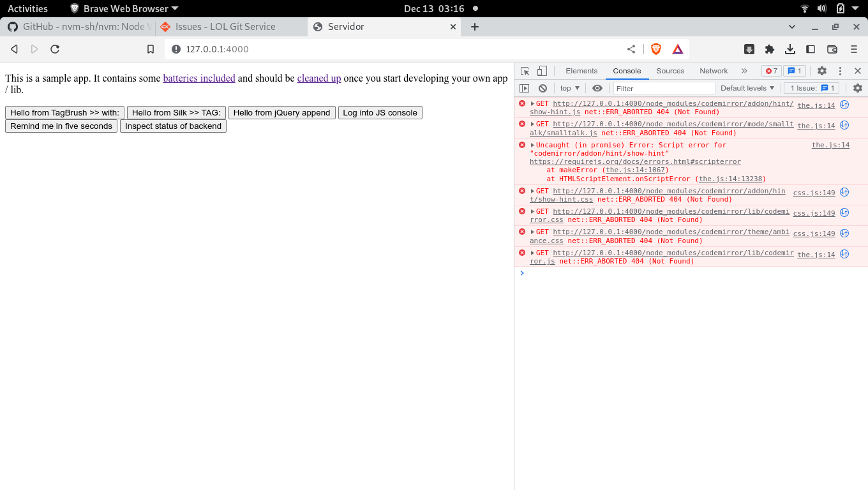868x490 pixels.
Task: Click the browser Back navigation arrow
Action: tap(14, 49)
